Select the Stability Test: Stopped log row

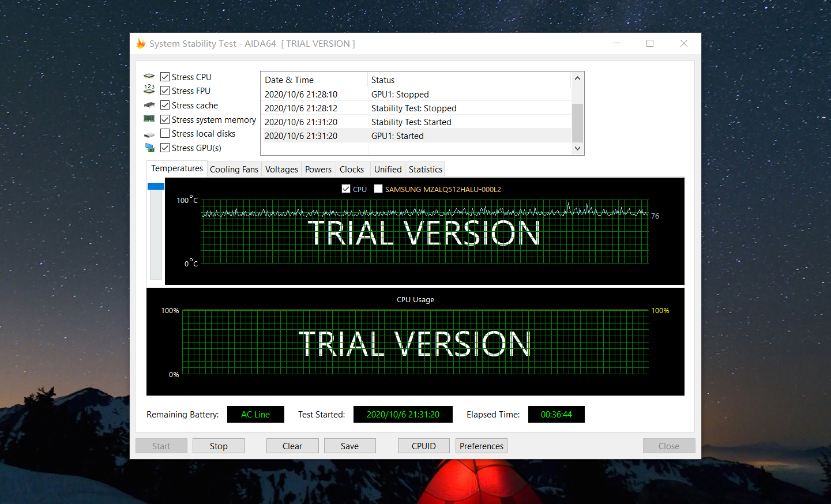coord(416,108)
